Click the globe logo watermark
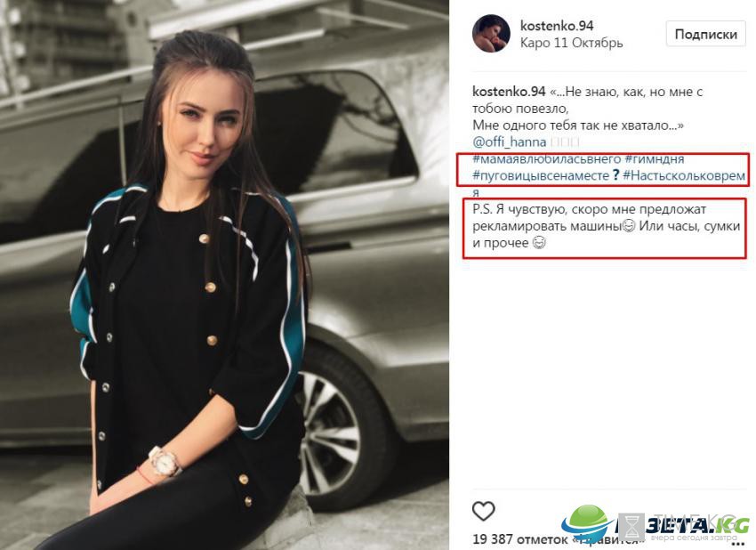 point(586,523)
